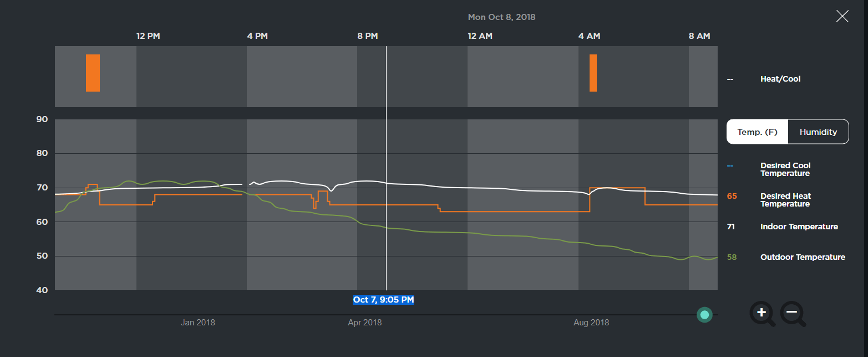Click the Oct 7, 9:05 PM timestamp label
Screen dimensions: 868x357
[x=384, y=299]
